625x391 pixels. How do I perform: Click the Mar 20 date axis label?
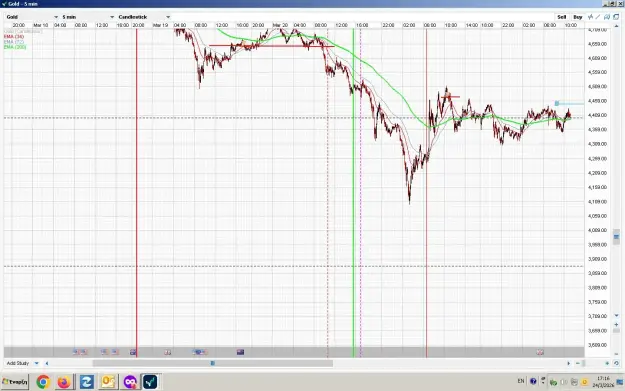[x=280, y=25]
